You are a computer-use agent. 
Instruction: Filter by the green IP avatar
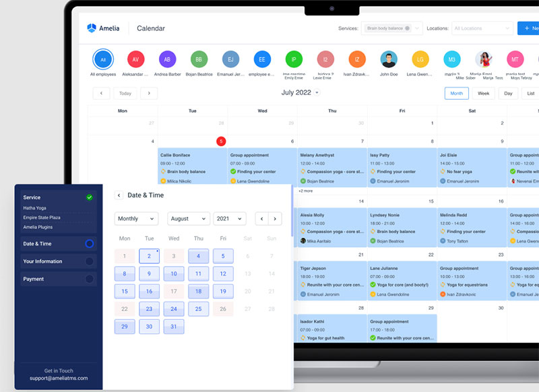[x=294, y=59]
